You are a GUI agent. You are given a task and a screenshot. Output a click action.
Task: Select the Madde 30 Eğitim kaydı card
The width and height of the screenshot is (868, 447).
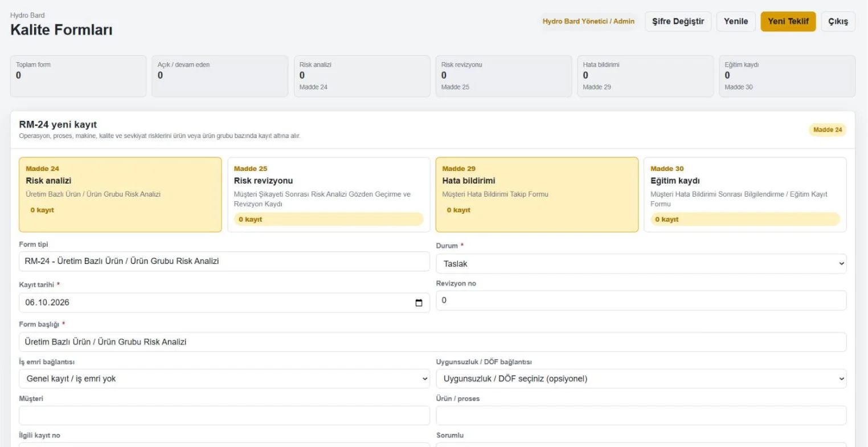745,194
